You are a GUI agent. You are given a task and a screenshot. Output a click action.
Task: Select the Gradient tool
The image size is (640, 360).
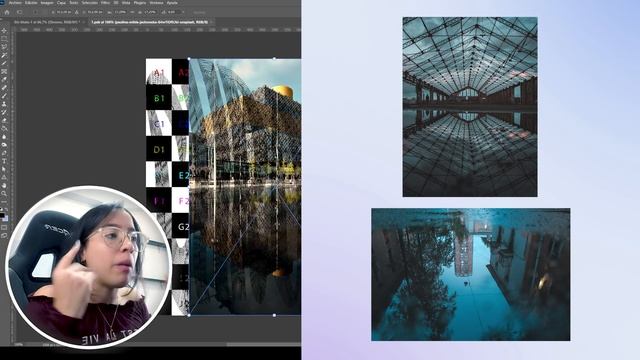point(4,129)
